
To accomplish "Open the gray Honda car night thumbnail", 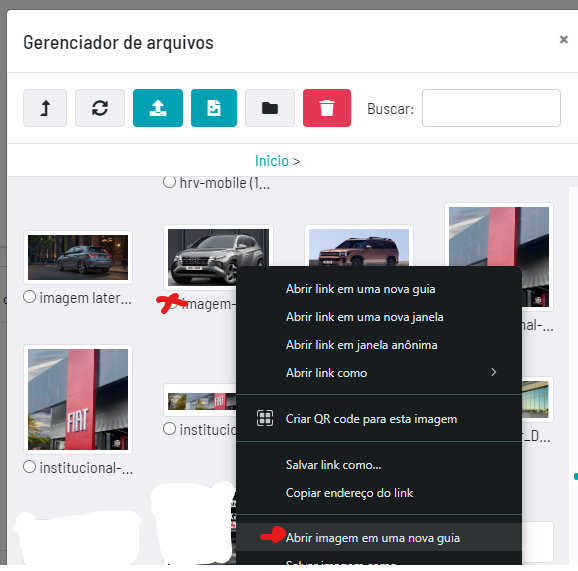I will point(78,257).
